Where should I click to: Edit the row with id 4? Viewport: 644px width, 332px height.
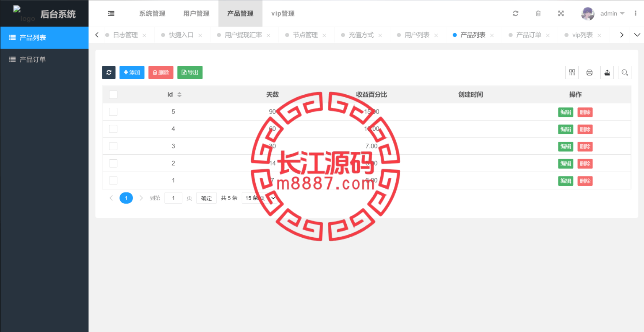pyautogui.click(x=566, y=130)
